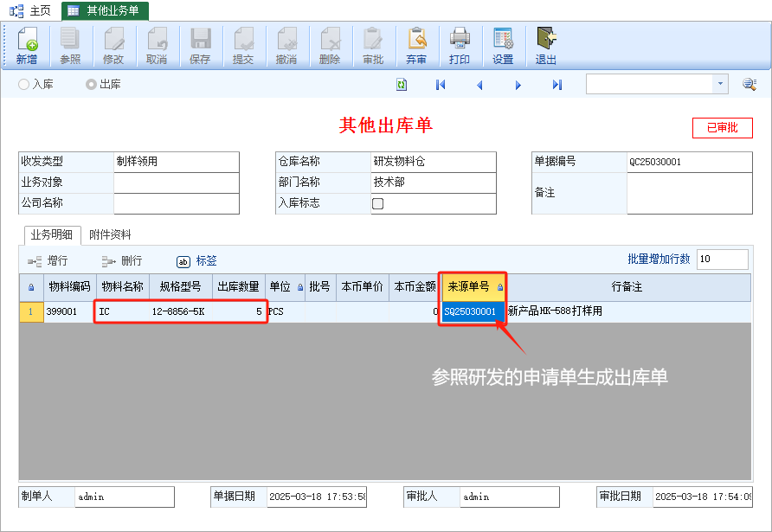Click the 本币金额 column header

tap(414, 287)
